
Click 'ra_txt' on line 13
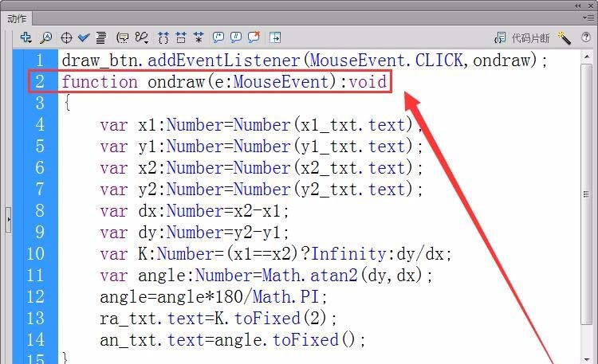(128, 319)
